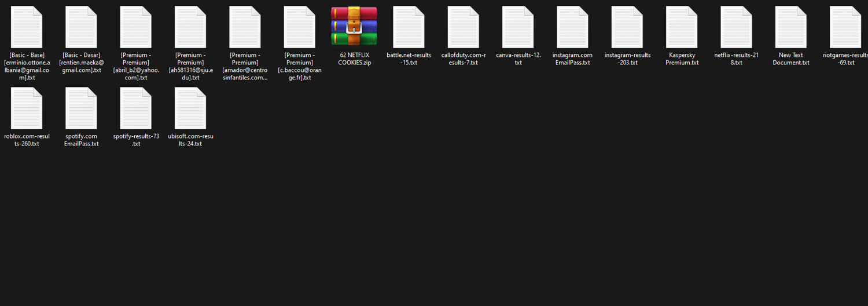Image resolution: width=868 pixels, height=306 pixels.
Task: Click the spotify-results-73.txt file icon
Action: click(x=135, y=108)
